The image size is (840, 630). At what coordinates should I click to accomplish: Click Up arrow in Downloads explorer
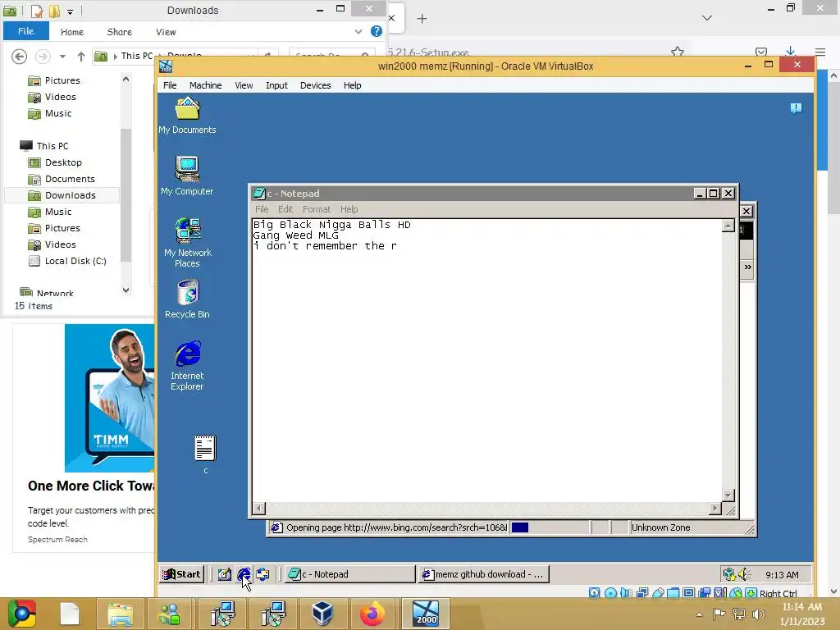click(x=81, y=56)
